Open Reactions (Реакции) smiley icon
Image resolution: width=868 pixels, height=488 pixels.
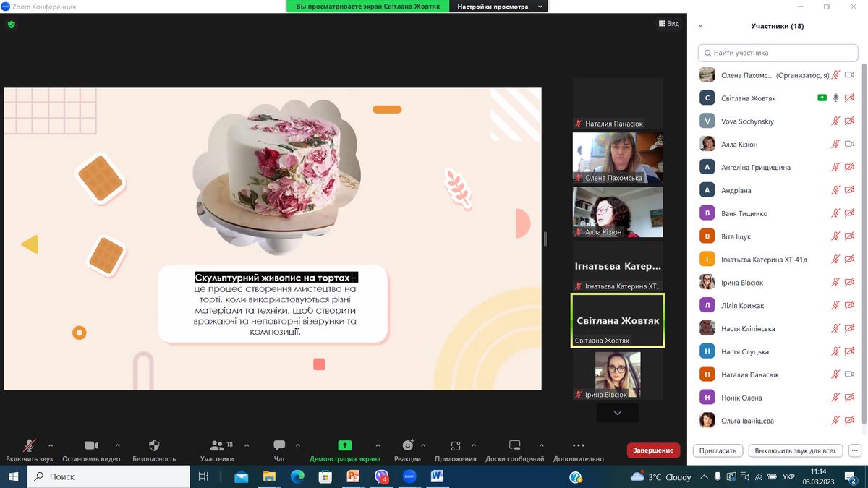pos(408,445)
